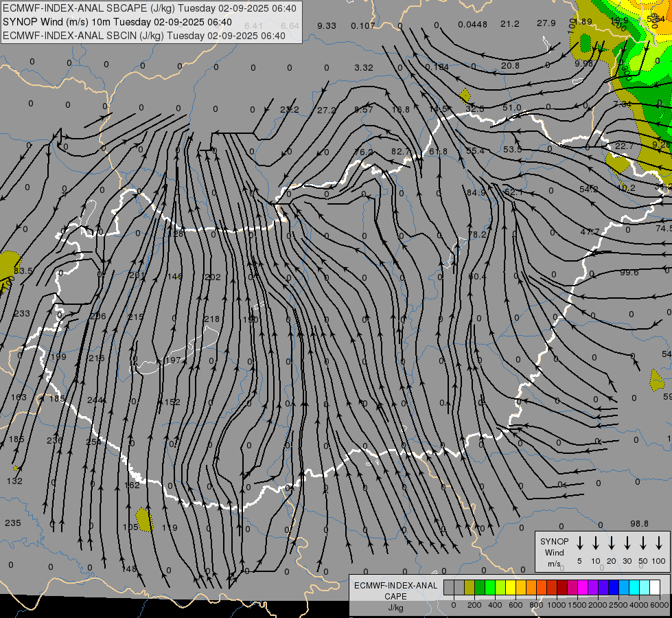The width and height of the screenshot is (672, 618).
Task: Pick the bright magenta CAPE legend swatch
Action: pyautogui.click(x=583, y=587)
